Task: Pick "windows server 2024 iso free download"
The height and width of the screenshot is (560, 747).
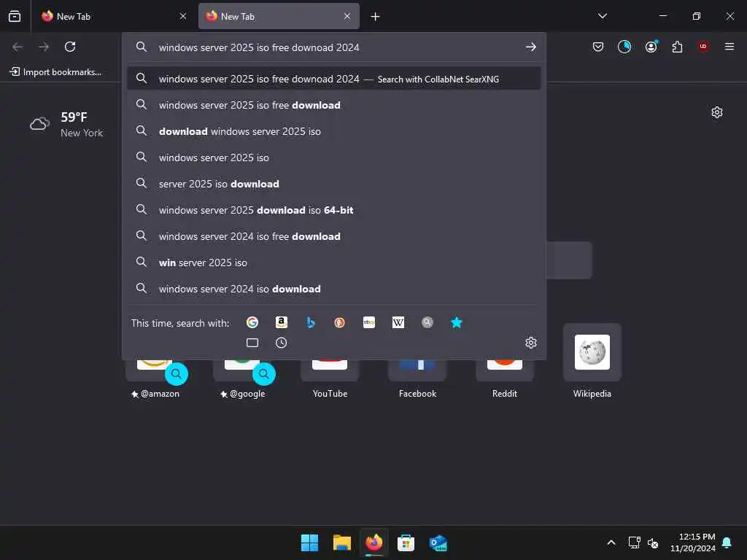Action: pos(334,236)
